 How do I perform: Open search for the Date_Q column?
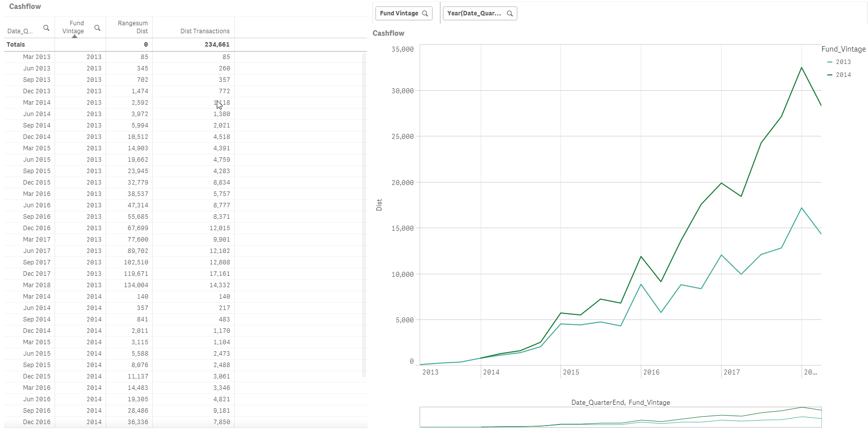[46, 28]
